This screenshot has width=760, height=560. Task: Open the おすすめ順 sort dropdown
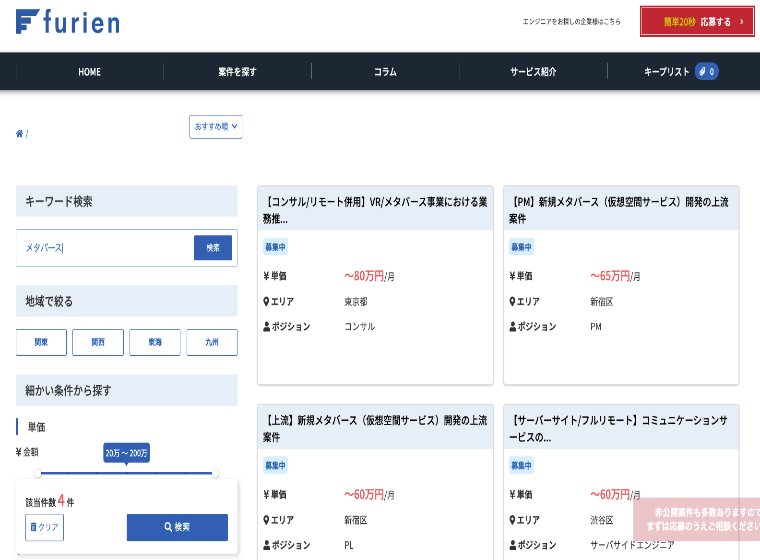216,127
